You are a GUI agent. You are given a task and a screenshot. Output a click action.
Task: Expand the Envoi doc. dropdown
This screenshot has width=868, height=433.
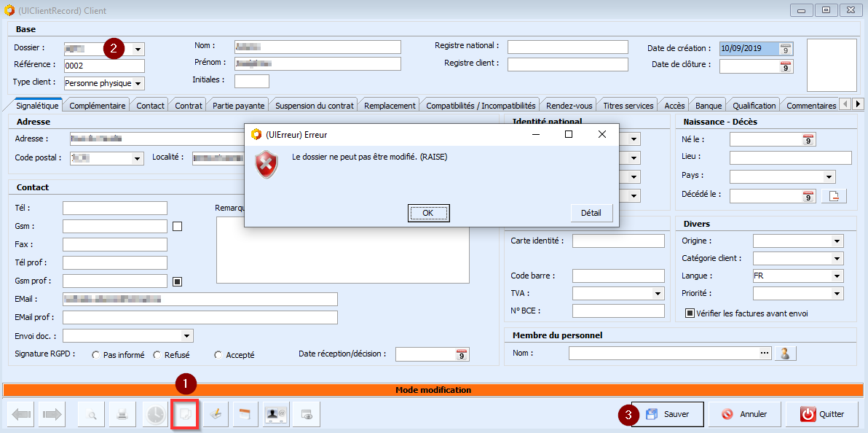coord(187,336)
